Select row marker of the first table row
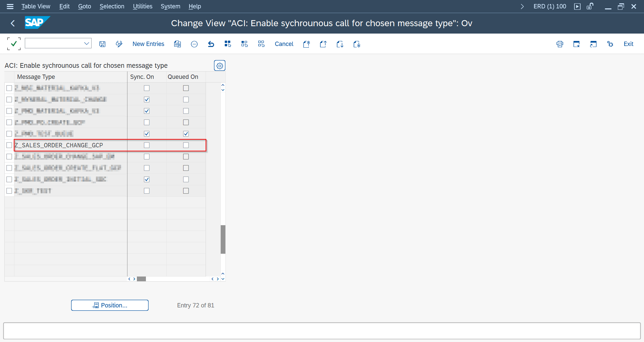This screenshot has width=644, height=342. (x=9, y=88)
